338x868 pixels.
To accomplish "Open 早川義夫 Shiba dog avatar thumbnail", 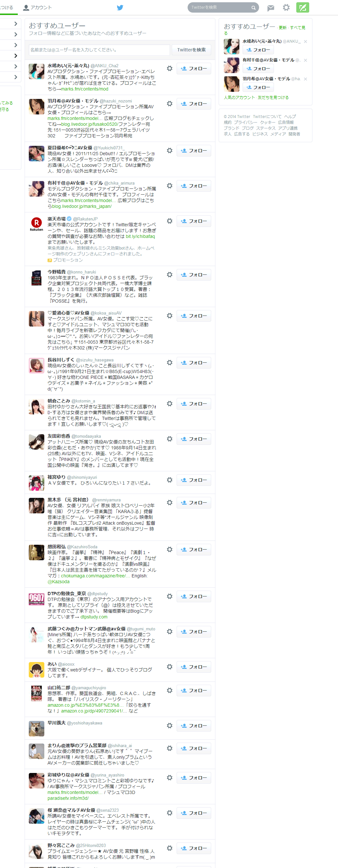I will coord(37,728).
